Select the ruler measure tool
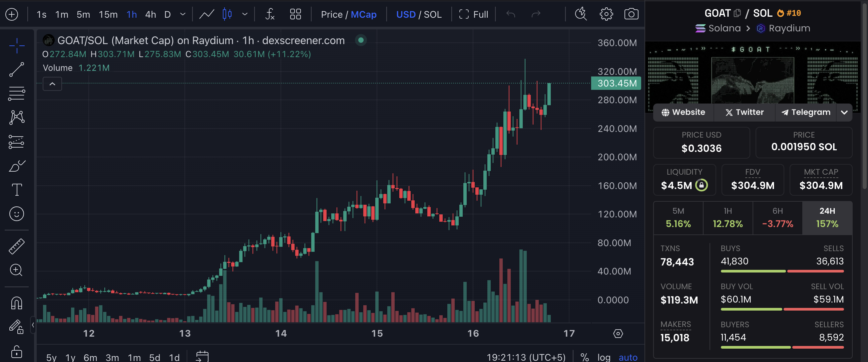This screenshot has width=868, height=362. pos(16,246)
